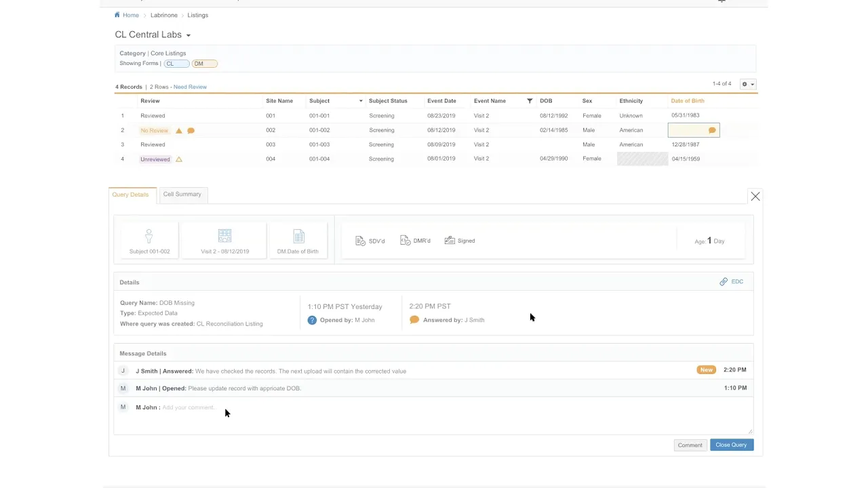Click the M John Opened message text
Viewport: 868px width, 488px height.
click(218, 388)
